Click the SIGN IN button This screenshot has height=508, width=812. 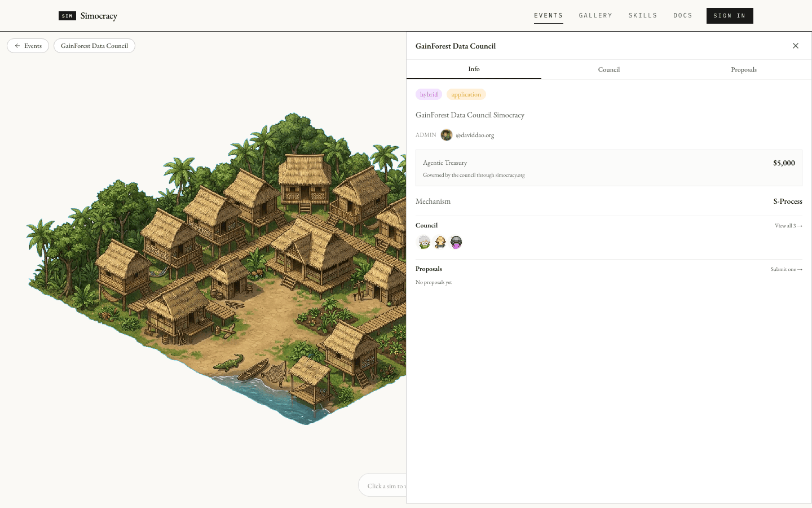730,16
